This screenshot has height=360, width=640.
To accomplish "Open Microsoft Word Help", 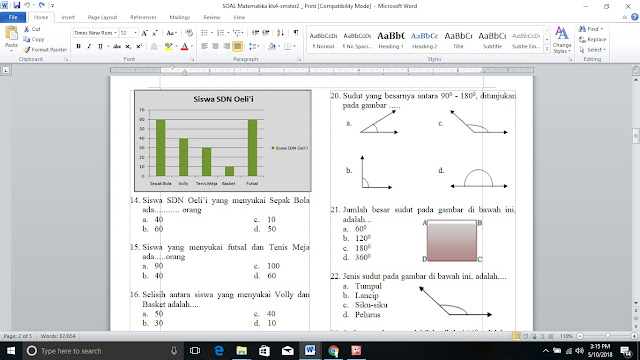I will click(x=635, y=17).
